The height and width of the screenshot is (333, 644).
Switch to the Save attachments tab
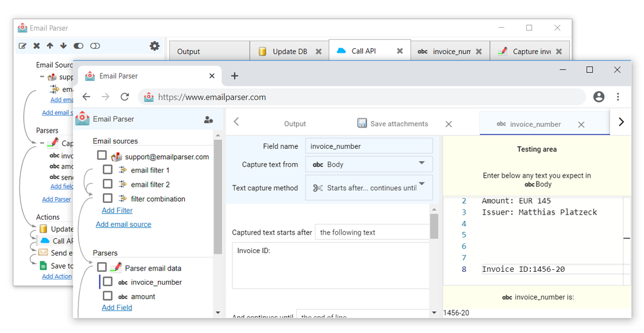(x=393, y=124)
